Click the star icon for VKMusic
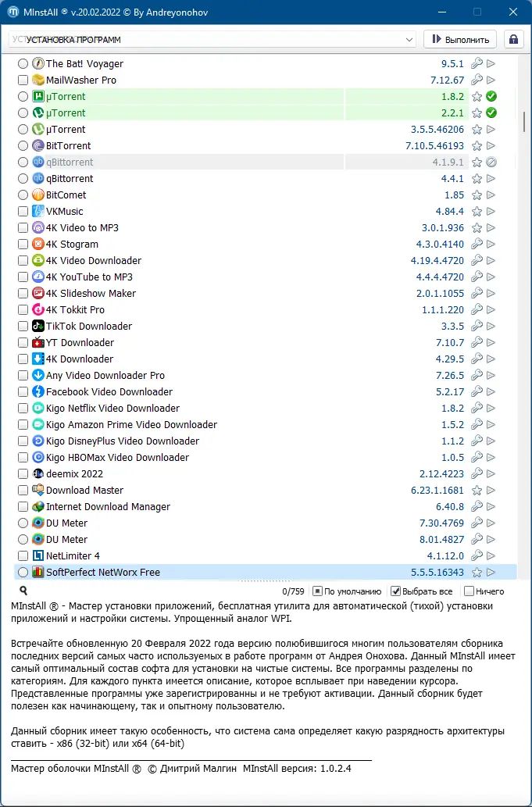This screenshot has width=532, height=807. pyautogui.click(x=477, y=212)
